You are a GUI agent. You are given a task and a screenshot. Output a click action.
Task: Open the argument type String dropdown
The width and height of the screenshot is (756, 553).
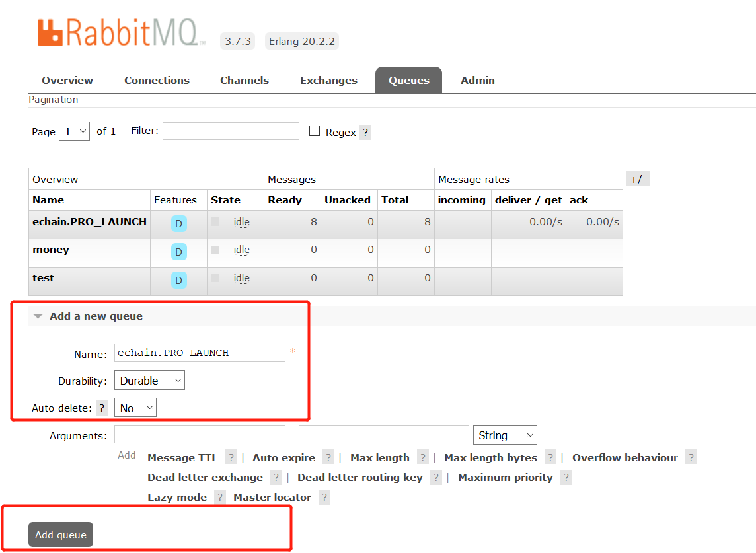pos(505,435)
